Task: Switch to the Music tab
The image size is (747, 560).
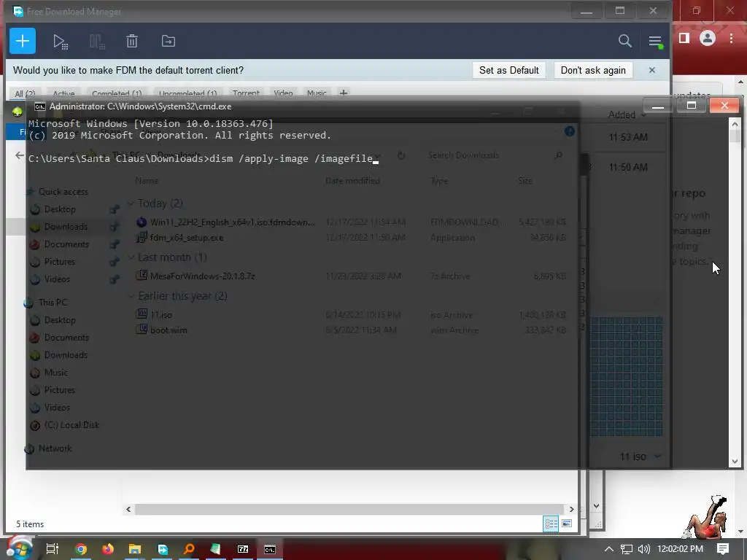Action: pos(317,93)
